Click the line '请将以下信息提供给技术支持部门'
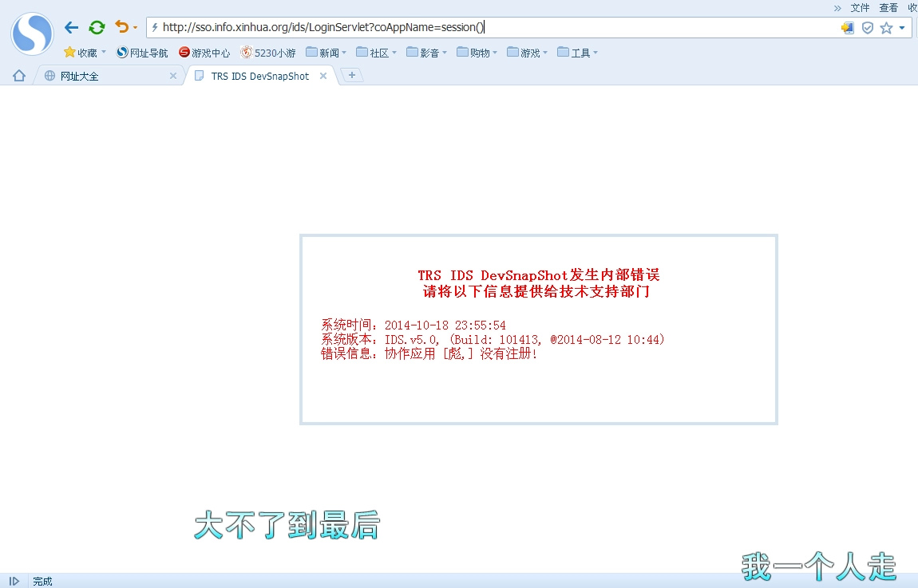The height and width of the screenshot is (588, 918). [536, 291]
